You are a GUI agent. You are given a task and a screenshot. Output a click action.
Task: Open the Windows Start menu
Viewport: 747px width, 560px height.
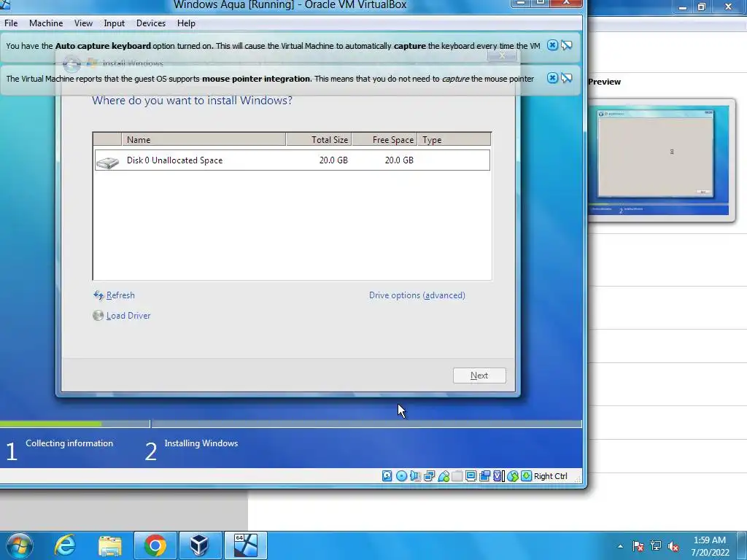pyautogui.click(x=20, y=545)
